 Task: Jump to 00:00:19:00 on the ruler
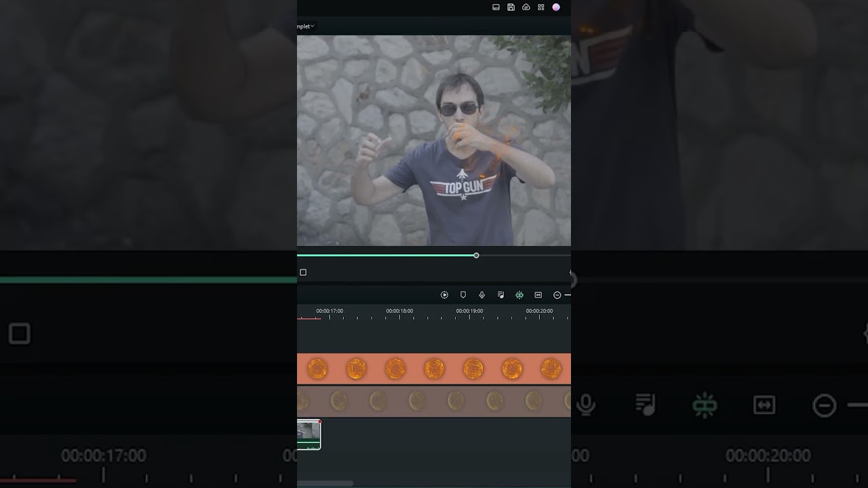tap(469, 311)
